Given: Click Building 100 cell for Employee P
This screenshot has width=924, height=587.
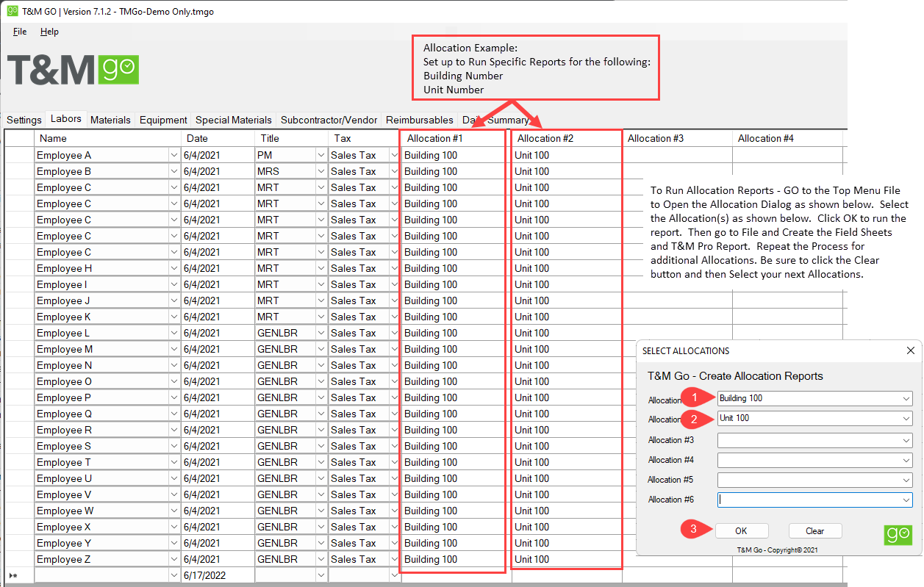Looking at the screenshot, I should pyautogui.click(x=456, y=397).
